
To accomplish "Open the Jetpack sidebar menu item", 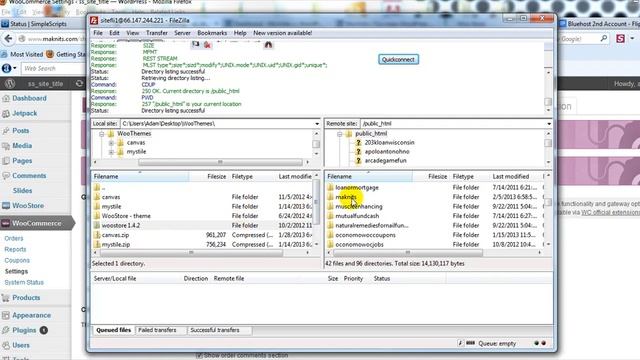I will (24, 113).
